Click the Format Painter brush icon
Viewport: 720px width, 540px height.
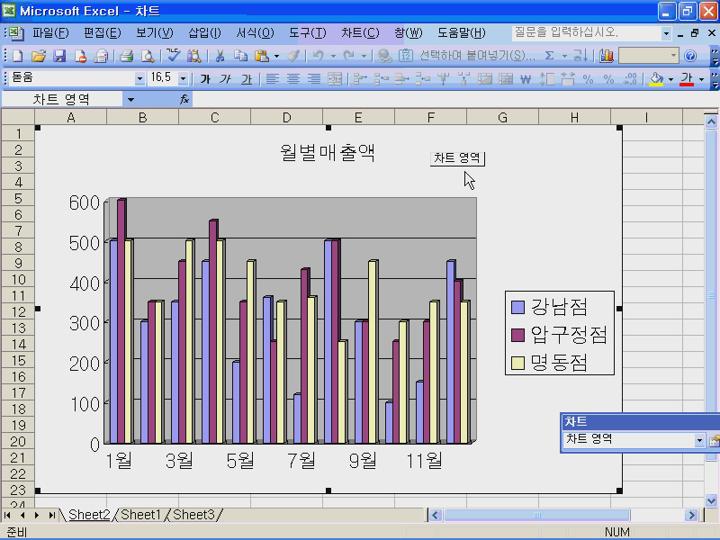click(x=293, y=56)
